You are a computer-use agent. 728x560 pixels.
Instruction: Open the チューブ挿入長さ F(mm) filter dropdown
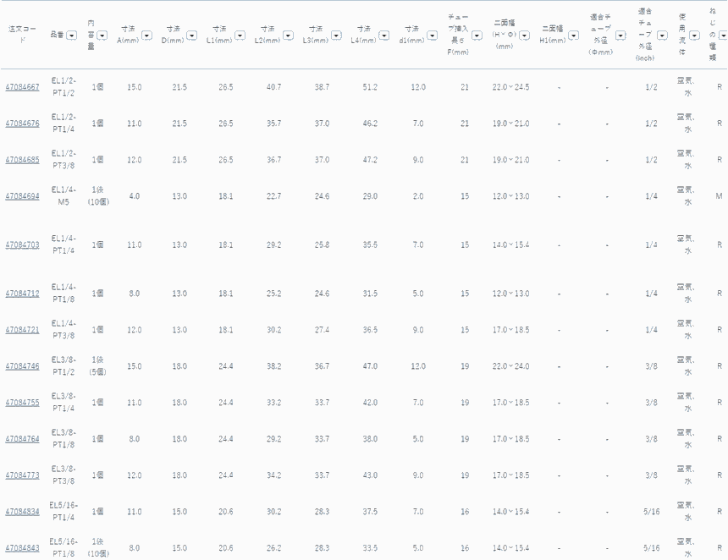click(x=477, y=36)
